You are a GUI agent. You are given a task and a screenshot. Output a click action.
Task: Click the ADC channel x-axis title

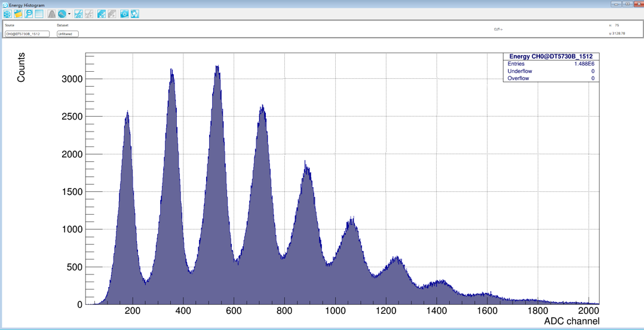tap(572, 322)
